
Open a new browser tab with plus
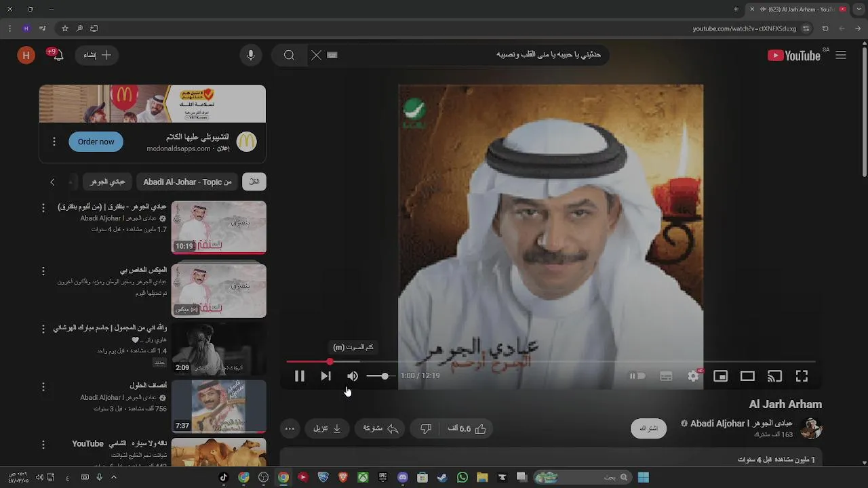(736, 9)
